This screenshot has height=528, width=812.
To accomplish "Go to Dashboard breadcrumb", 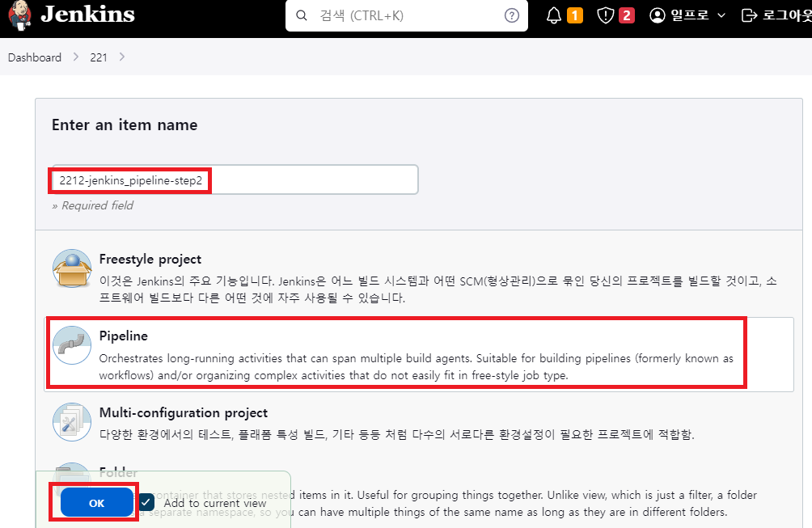I will [35, 57].
